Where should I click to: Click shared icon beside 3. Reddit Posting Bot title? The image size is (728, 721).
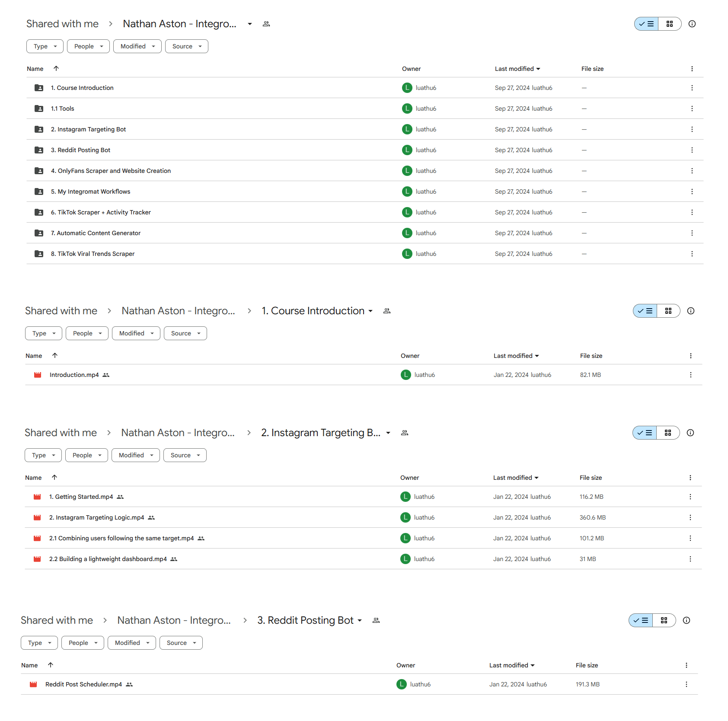(376, 620)
